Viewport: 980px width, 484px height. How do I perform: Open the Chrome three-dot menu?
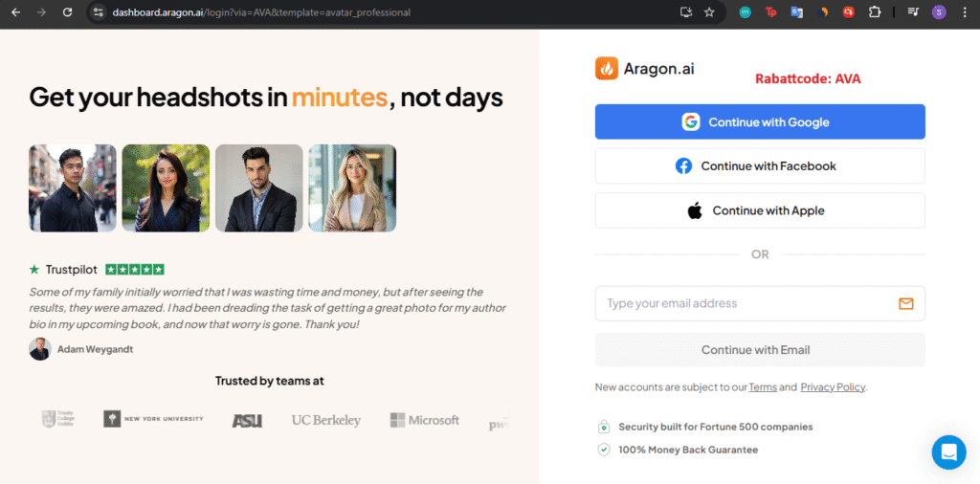coord(965,11)
